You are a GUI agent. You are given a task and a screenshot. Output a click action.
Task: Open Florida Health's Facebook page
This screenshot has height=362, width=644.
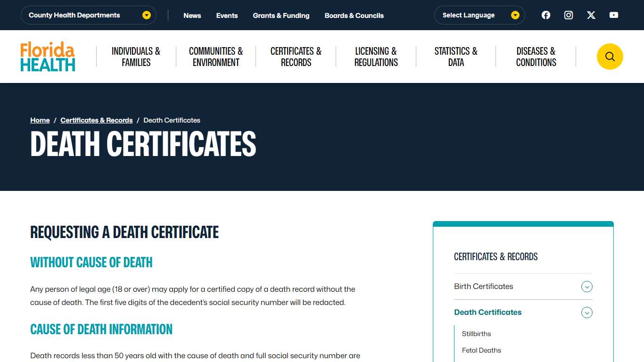coord(545,15)
